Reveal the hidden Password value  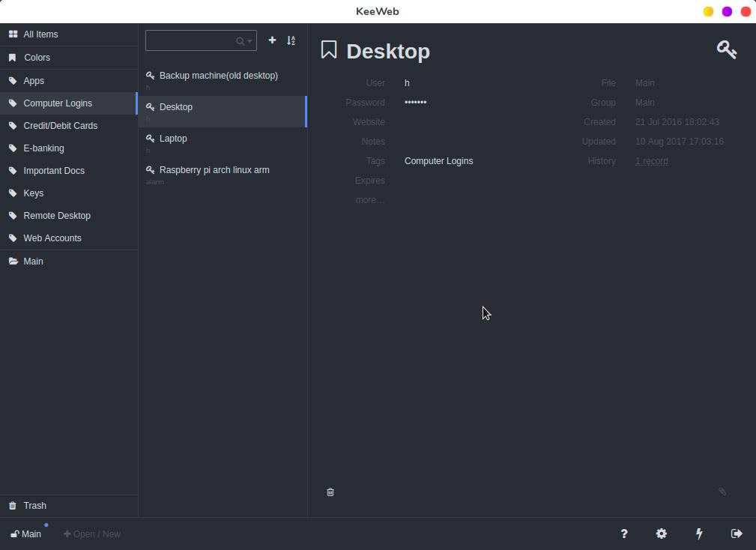point(416,103)
